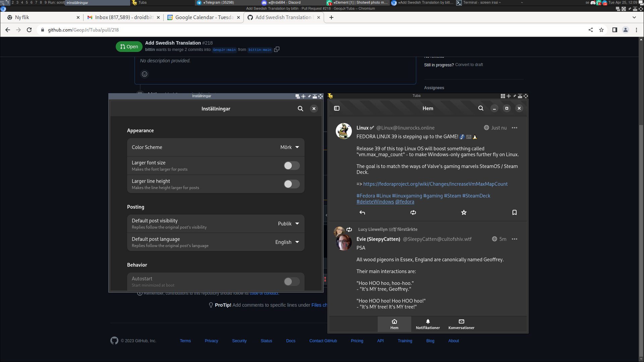Click the Open pull request status button
The width and height of the screenshot is (644, 362).
click(x=129, y=46)
